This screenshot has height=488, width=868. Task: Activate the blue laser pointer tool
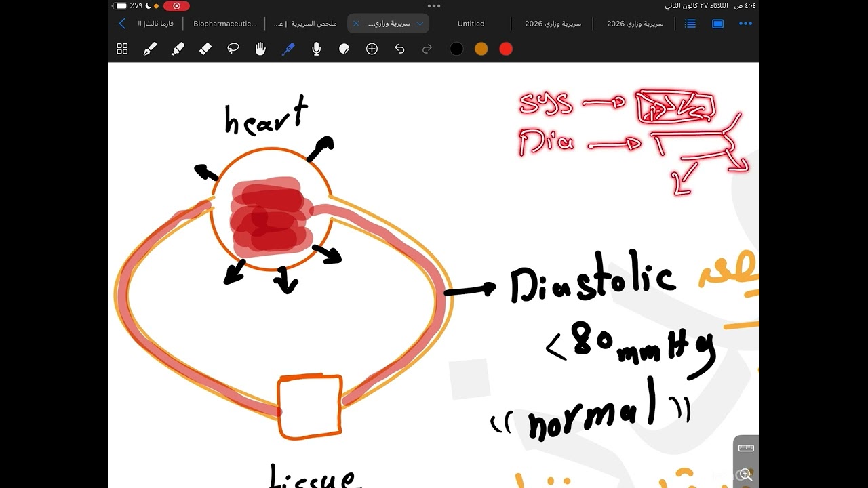288,49
